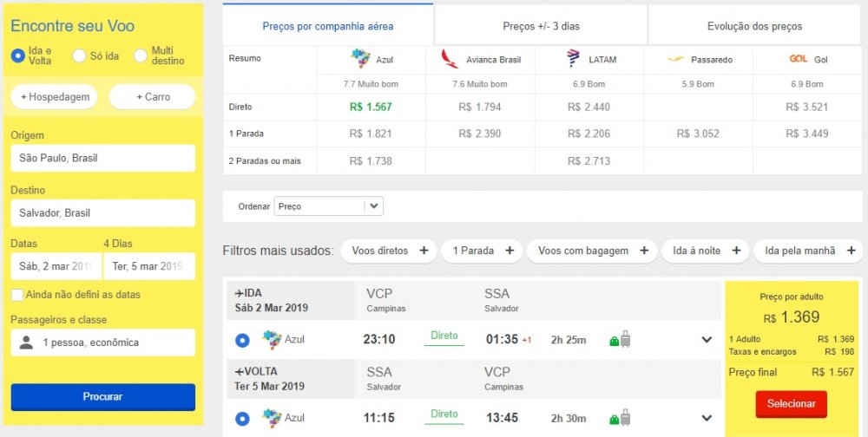Click the passenger person icon
The width and height of the screenshot is (868, 437).
click(27, 342)
